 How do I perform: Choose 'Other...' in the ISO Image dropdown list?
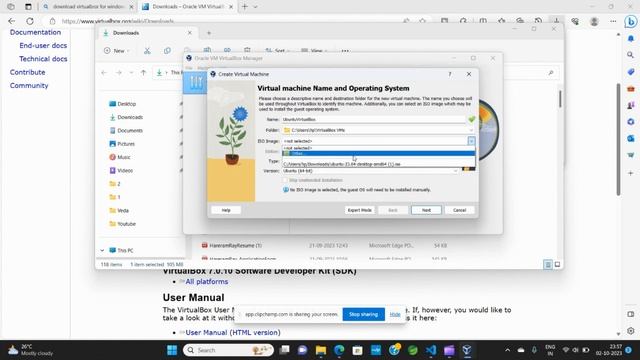(378, 153)
